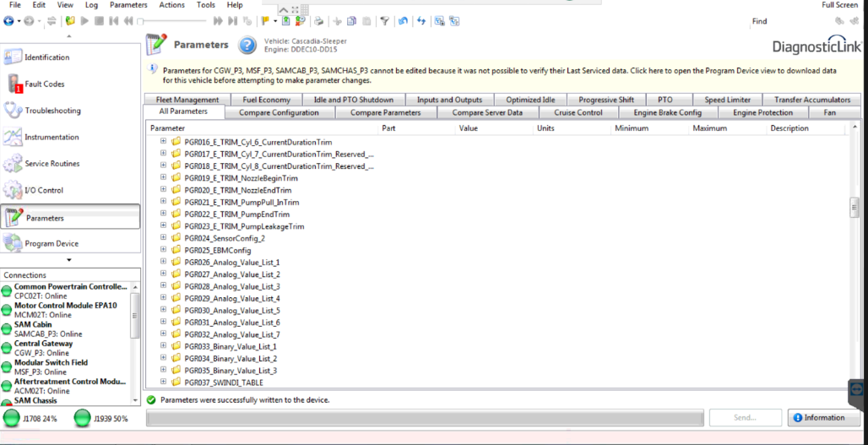
Task: Click the Information button
Action: [x=824, y=418]
